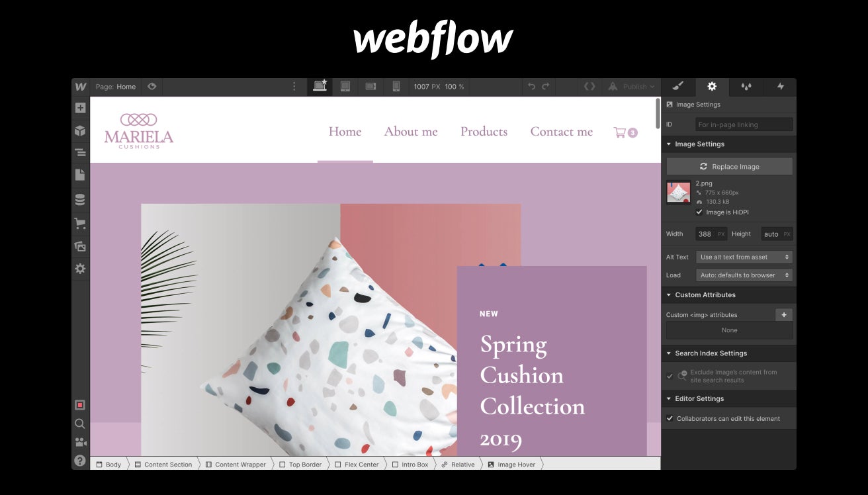
Task: Click the ID in-page linking field
Action: point(744,124)
